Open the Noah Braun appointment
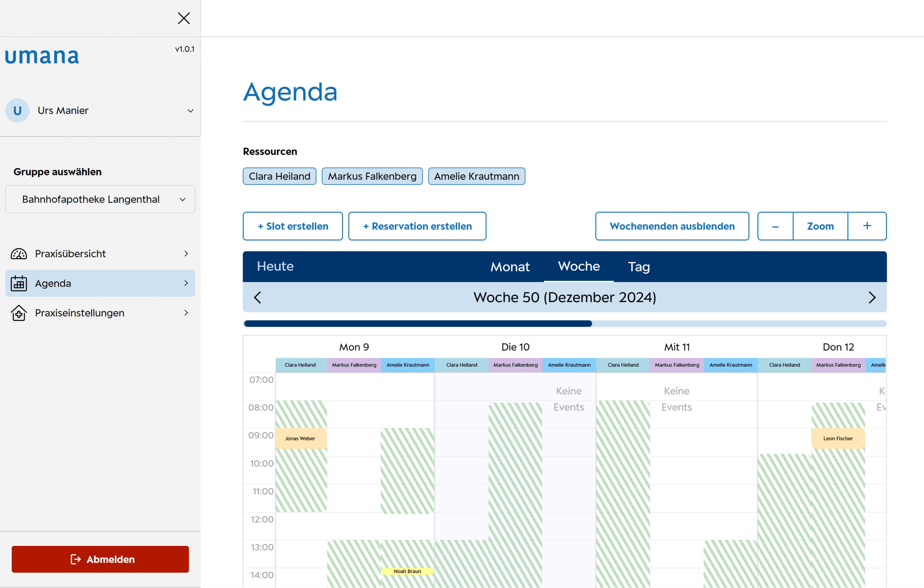This screenshot has height=588, width=924. (407, 571)
